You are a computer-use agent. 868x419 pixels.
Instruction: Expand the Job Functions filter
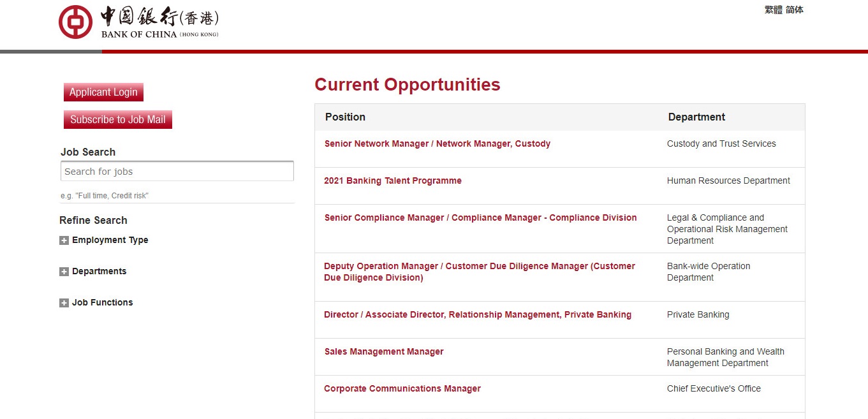pos(102,302)
